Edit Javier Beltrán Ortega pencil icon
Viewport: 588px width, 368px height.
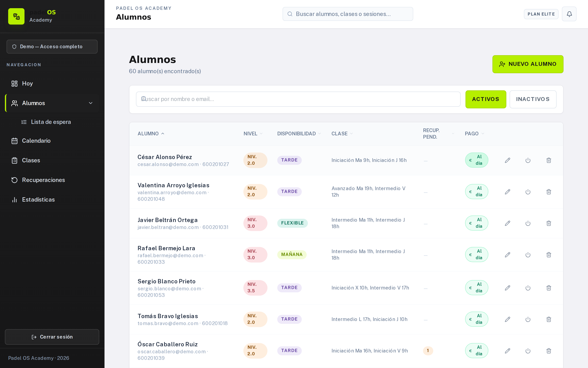coord(507,223)
